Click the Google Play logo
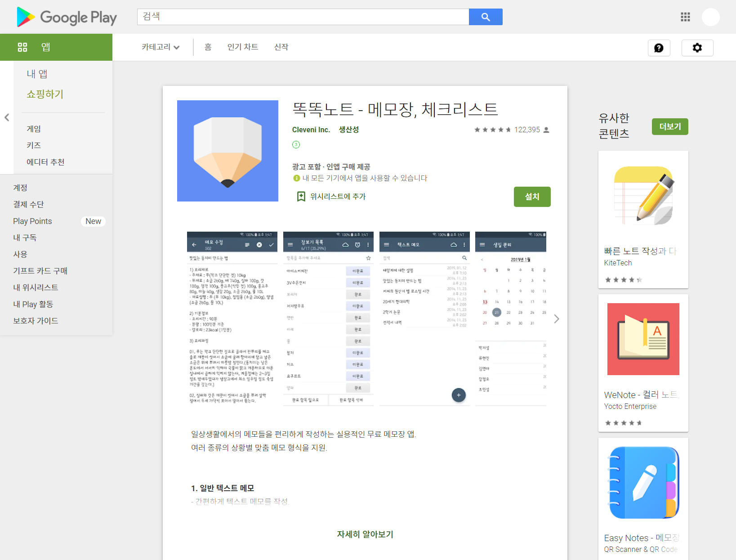This screenshot has width=736, height=560. pos(67,17)
